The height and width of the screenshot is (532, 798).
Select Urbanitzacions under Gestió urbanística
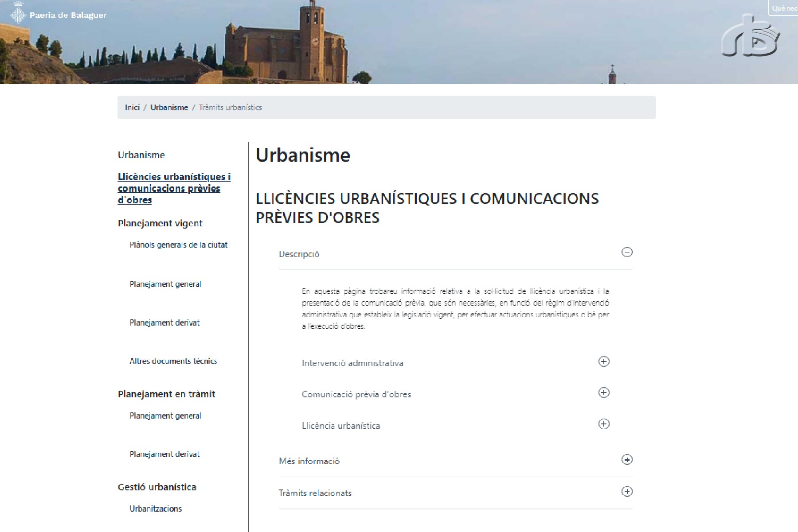tap(155, 509)
